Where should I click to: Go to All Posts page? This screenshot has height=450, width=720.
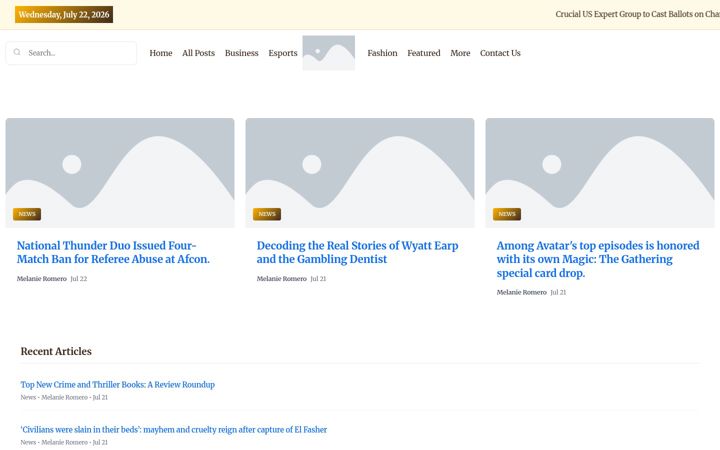tap(198, 53)
